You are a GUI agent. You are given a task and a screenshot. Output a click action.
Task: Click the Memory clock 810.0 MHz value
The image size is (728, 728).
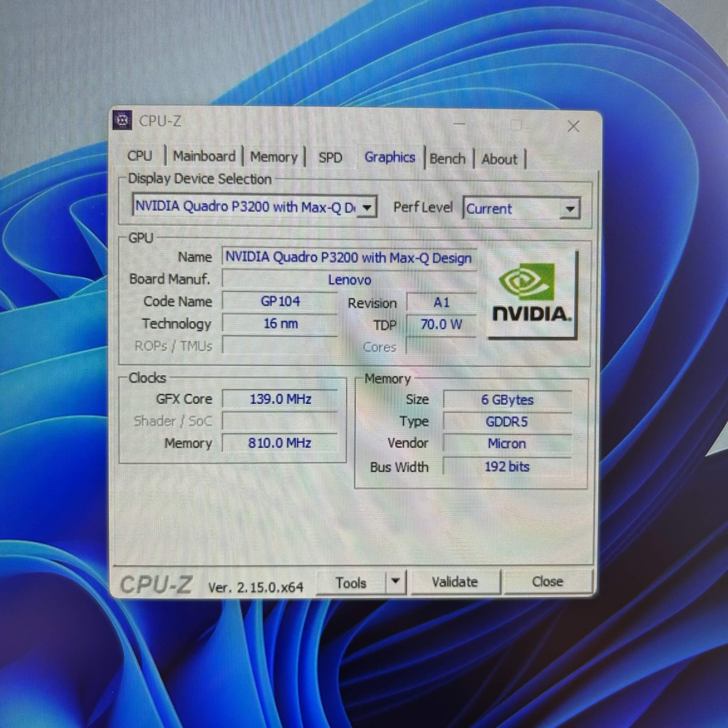coord(280,443)
